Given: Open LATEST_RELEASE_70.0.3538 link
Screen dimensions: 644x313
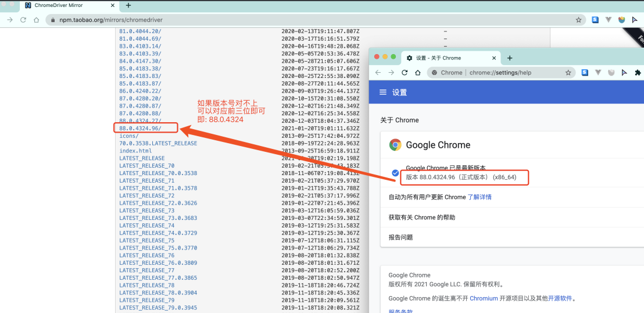Looking at the screenshot, I should tap(158, 173).
